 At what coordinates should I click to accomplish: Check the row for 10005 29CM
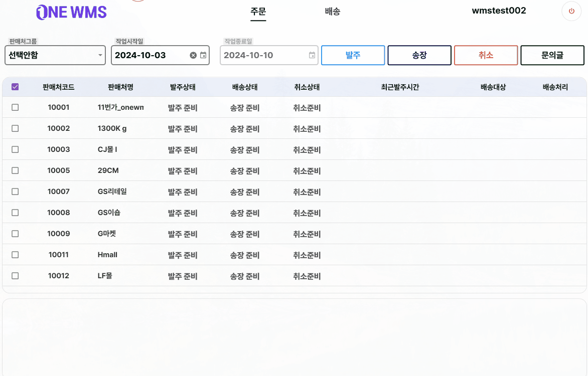tap(15, 170)
